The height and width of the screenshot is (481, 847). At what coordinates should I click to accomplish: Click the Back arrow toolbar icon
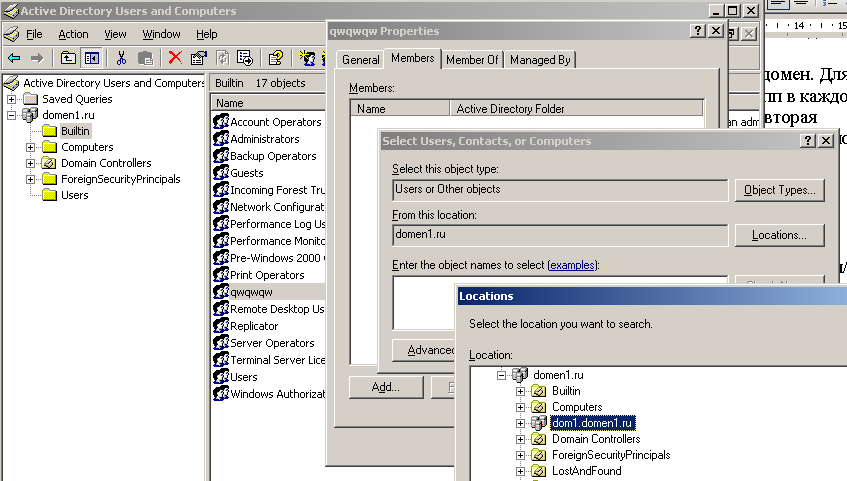(x=14, y=58)
